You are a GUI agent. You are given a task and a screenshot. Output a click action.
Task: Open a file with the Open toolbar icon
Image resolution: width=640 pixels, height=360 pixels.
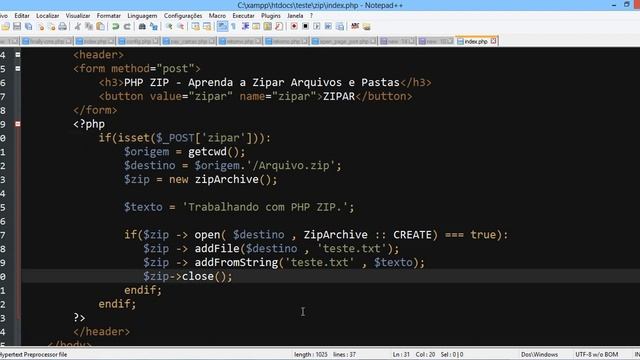tap(6, 27)
